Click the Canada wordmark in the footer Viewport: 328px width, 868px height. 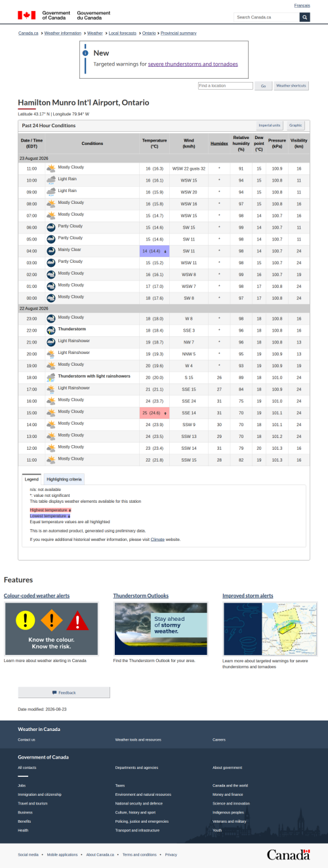tap(288, 854)
